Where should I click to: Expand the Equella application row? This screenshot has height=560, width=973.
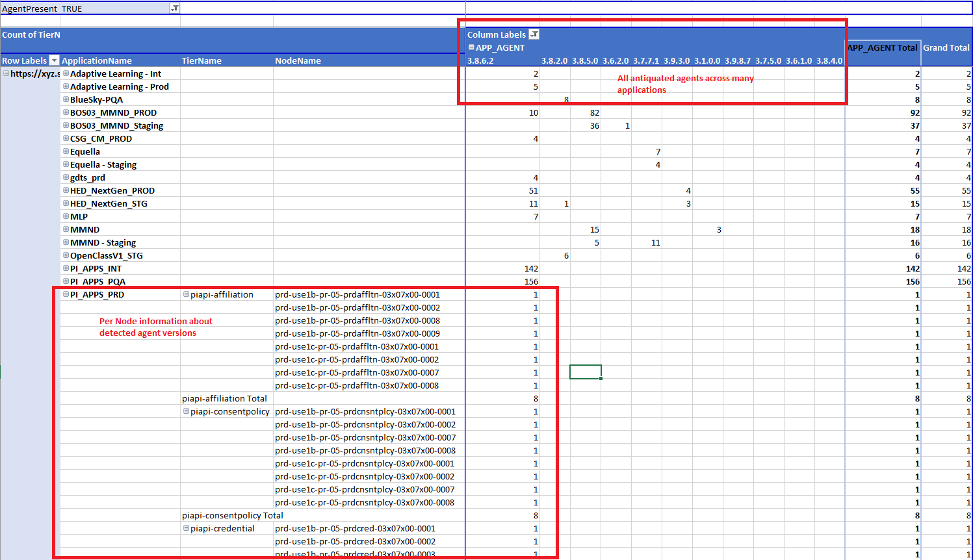click(x=66, y=151)
